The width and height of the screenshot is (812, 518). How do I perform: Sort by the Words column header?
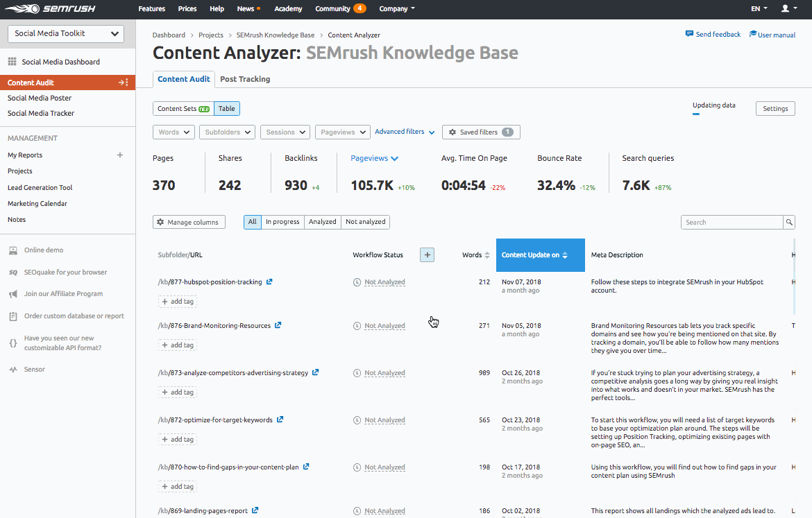coord(476,255)
